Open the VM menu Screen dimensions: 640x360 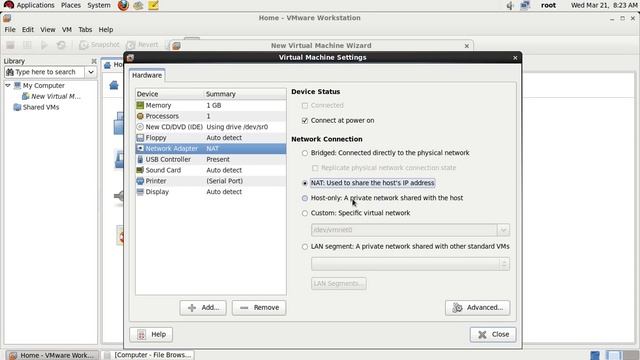coord(67,30)
